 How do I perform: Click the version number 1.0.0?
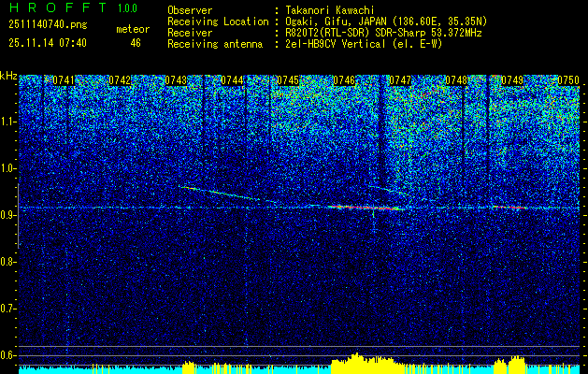point(127,8)
